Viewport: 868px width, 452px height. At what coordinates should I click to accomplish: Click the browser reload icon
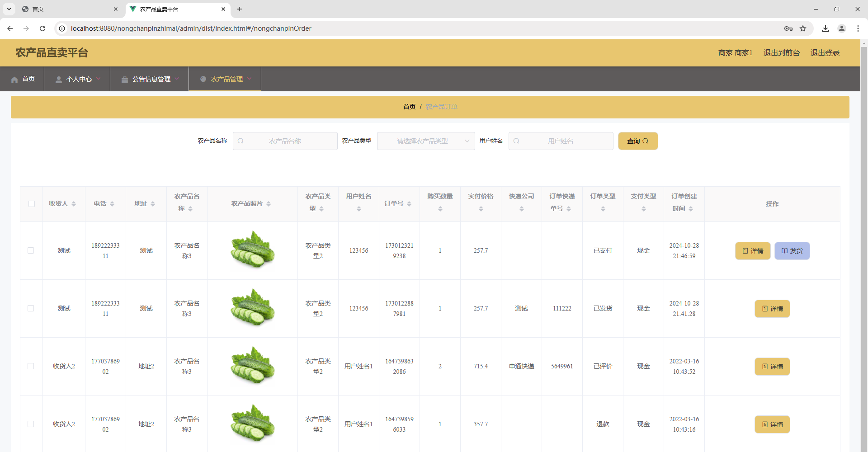tap(42, 28)
